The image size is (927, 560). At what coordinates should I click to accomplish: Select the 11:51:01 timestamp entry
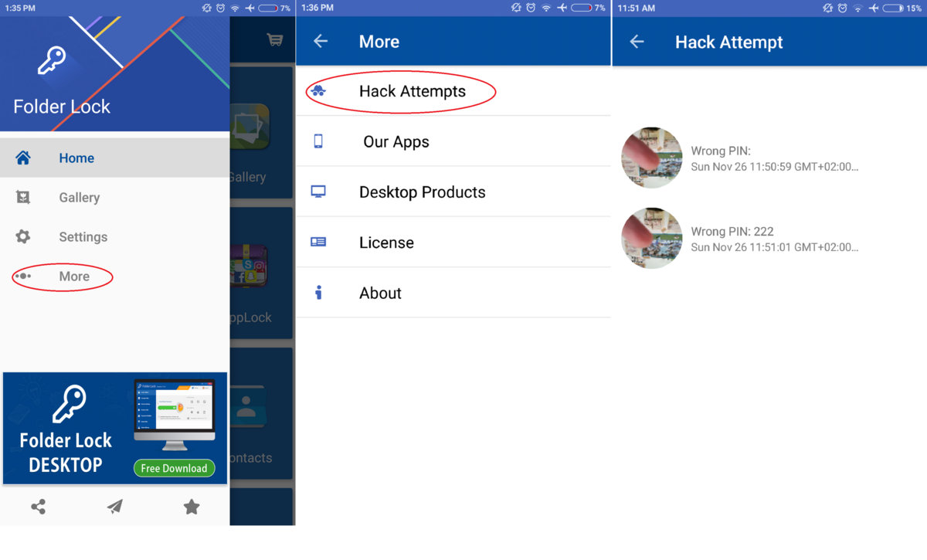[x=775, y=247]
